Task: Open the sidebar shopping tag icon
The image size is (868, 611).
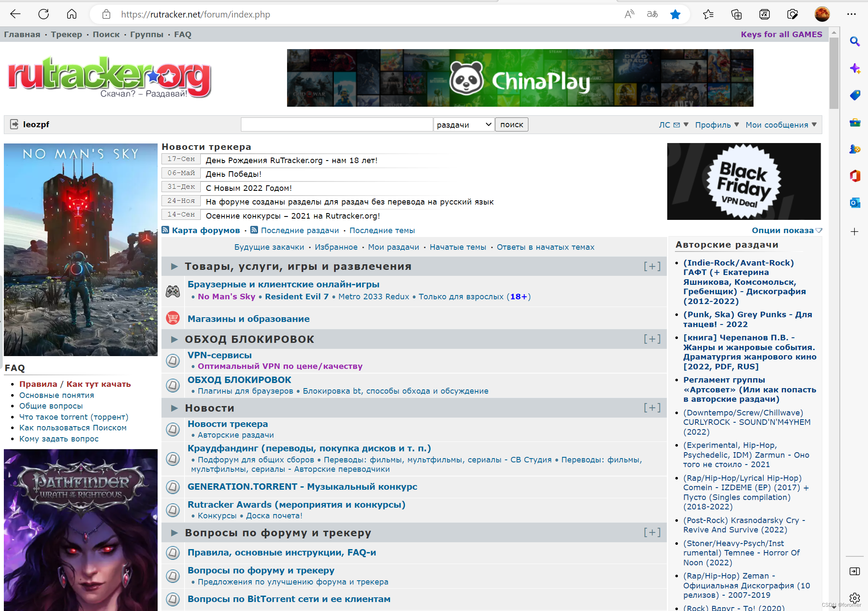Action: [855, 95]
